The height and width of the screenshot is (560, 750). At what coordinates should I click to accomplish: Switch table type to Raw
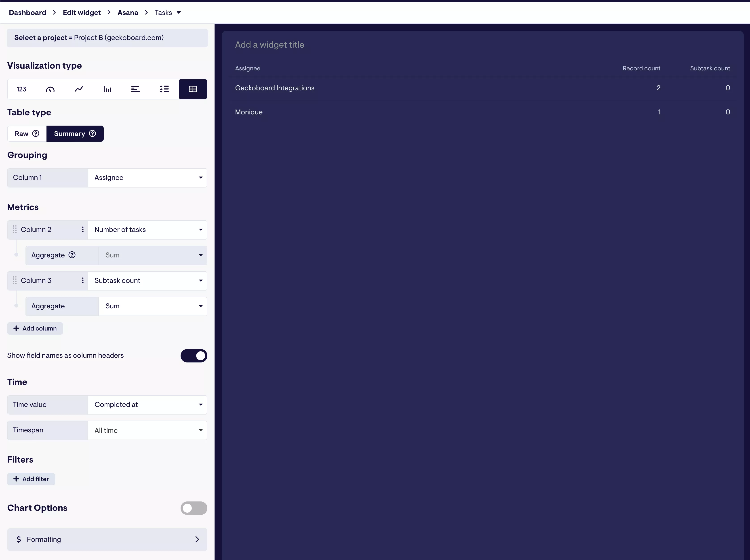(27, 134)
